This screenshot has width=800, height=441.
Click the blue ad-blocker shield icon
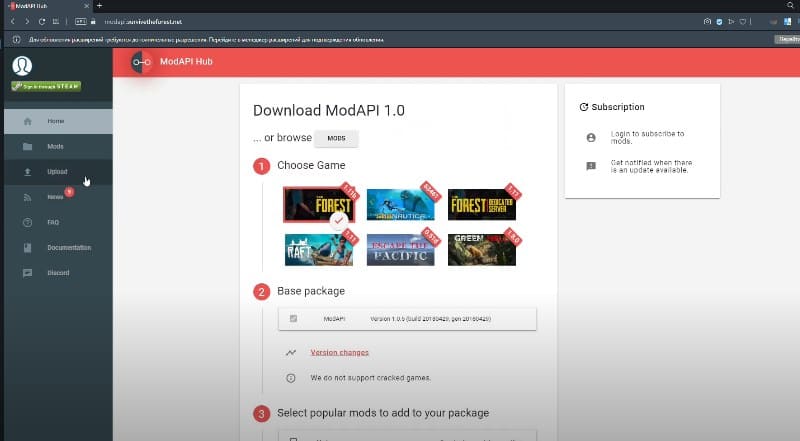coord(719,21)
